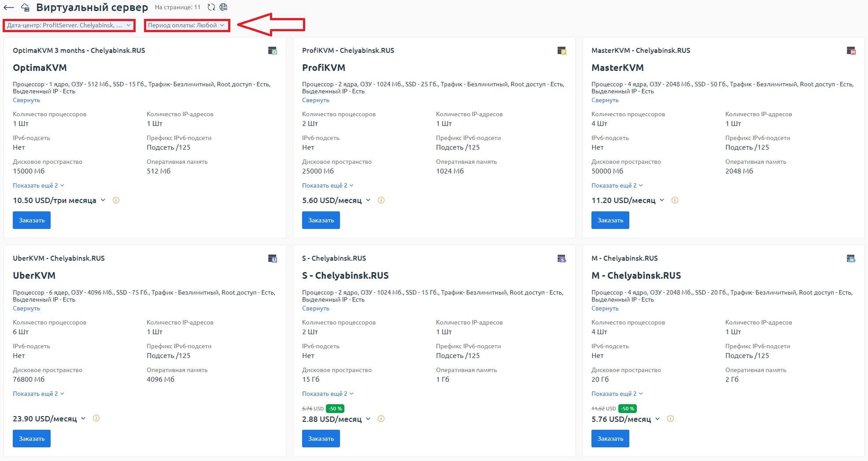Click the UberKVM bold heading
Screen dimensions: 868x461
34,276
